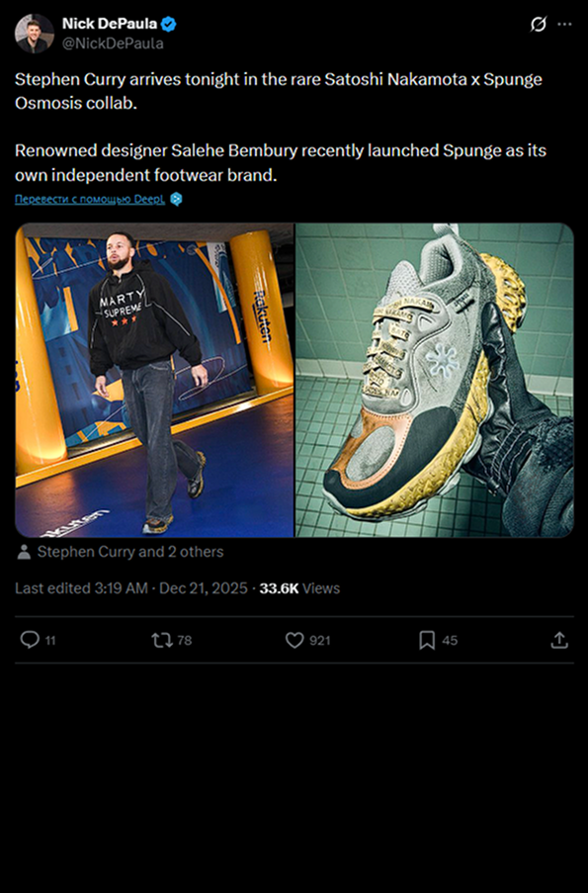588x893 pixels.
Task: Open the 33.6K Views analytics
Action: tap(299, 588)
